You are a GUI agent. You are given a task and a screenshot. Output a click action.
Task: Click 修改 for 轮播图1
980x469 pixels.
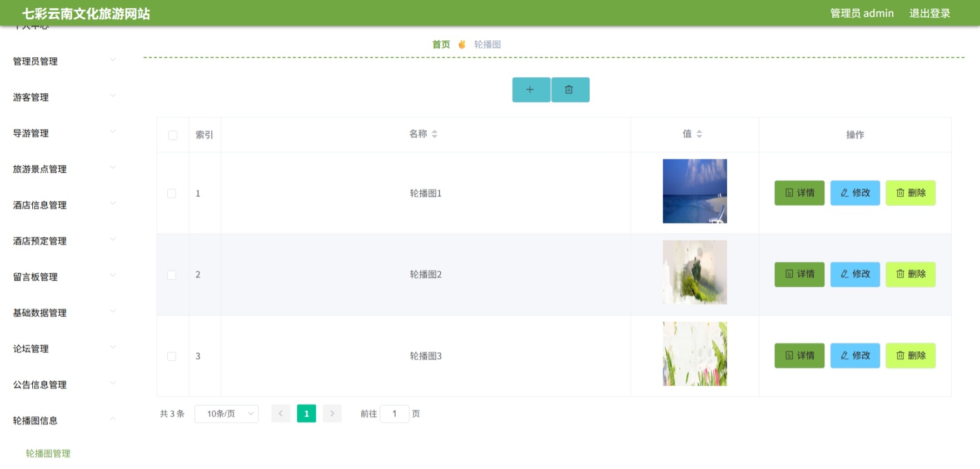[855, 193]
